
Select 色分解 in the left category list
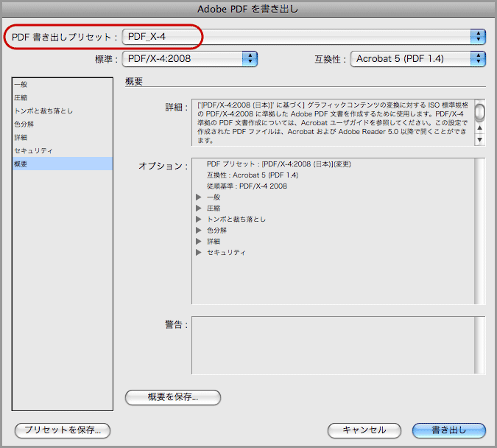[x=63, y=124]
